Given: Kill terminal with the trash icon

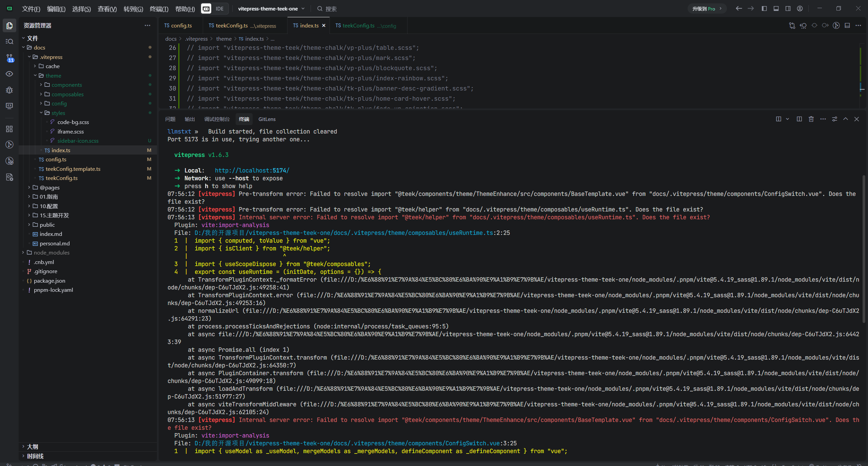Looking at the screenshot, I should [x=811, y=119].
